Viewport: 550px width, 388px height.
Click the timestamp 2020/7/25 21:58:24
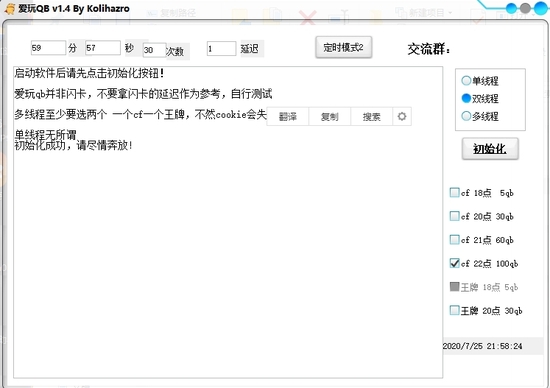click(483, 346)
